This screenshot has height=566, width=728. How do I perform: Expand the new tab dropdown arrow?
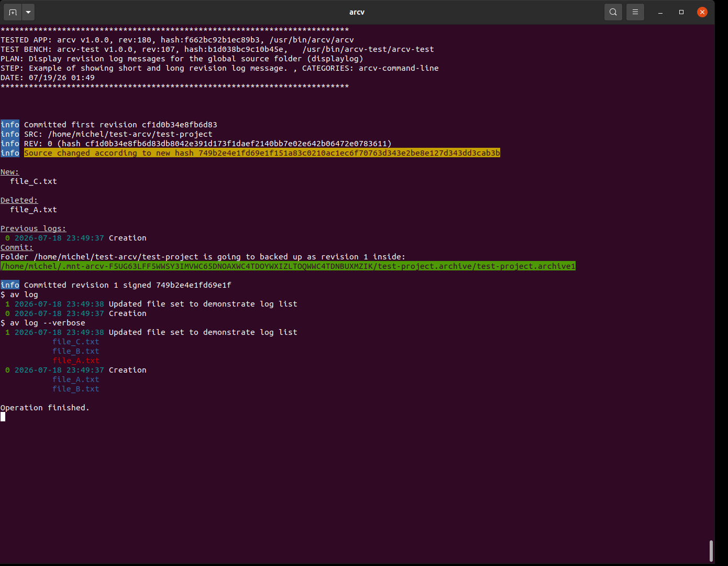28,12
